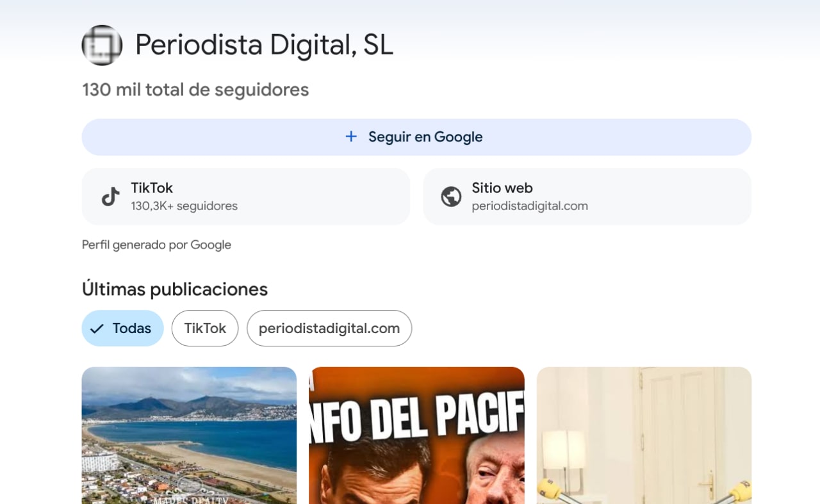
Task: Click the plus icon beside Seguir en Google
Action: click(351, 136)
